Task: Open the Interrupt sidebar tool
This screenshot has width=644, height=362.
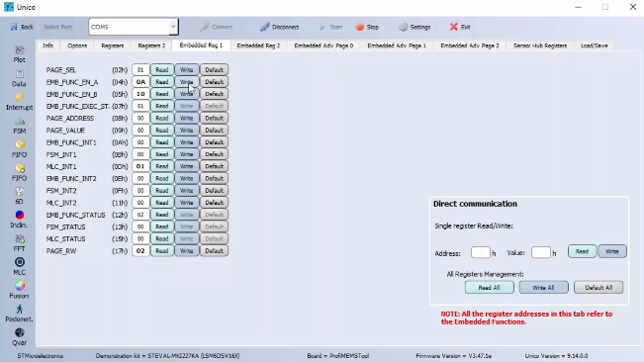Action: [20, 102]
